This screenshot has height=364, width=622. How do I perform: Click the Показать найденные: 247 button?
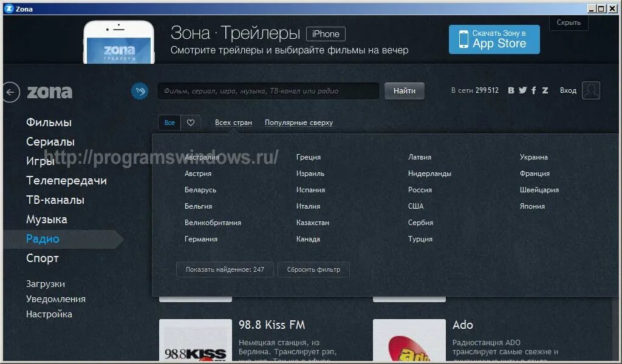tap(225, 269)
